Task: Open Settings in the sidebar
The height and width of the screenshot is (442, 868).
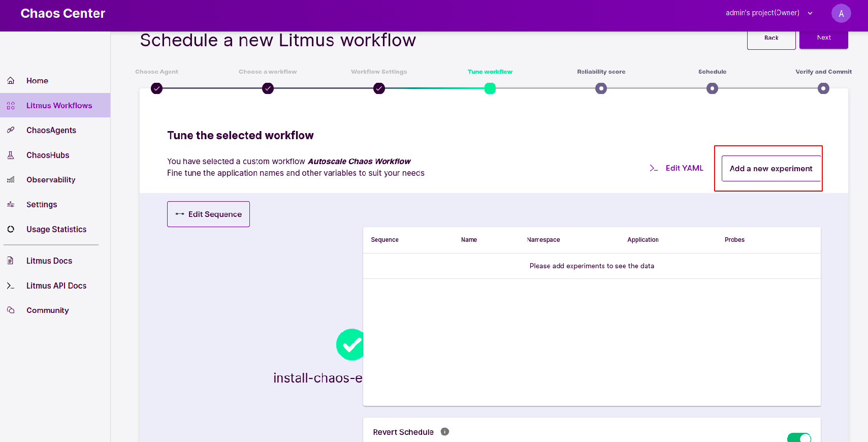Action: point(55,204)
